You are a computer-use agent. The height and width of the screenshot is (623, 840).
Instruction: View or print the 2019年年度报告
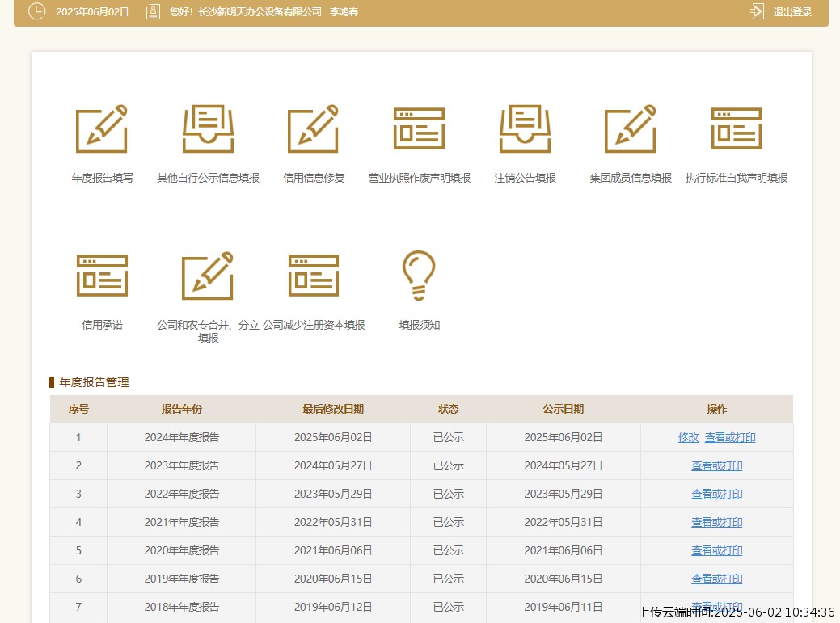pyautogui.click(x=717, y=579)
